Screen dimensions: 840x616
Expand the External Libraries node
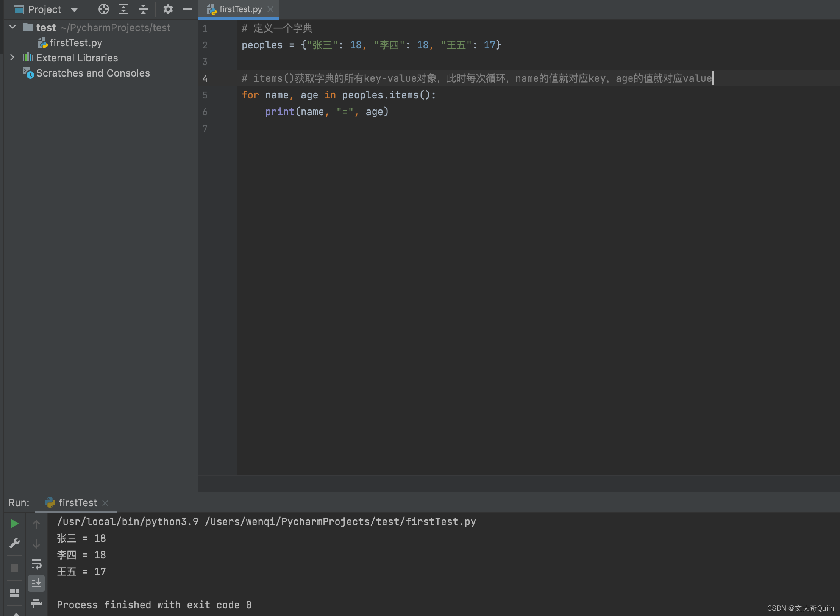(12, 57)
